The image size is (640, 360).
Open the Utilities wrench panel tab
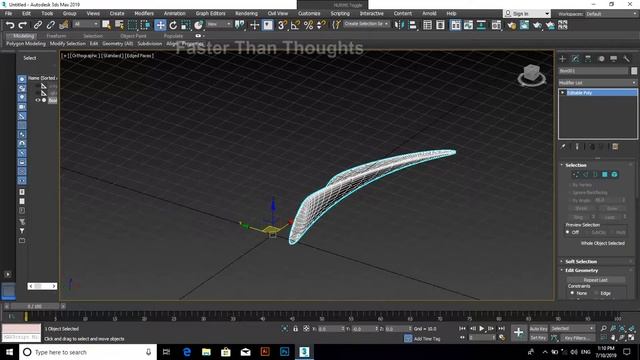tap(627, 59)
